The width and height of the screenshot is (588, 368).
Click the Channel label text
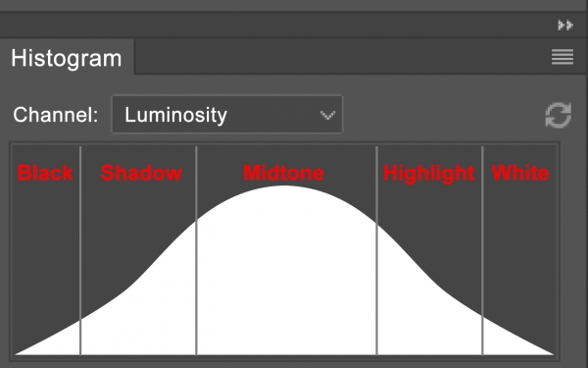56,115
